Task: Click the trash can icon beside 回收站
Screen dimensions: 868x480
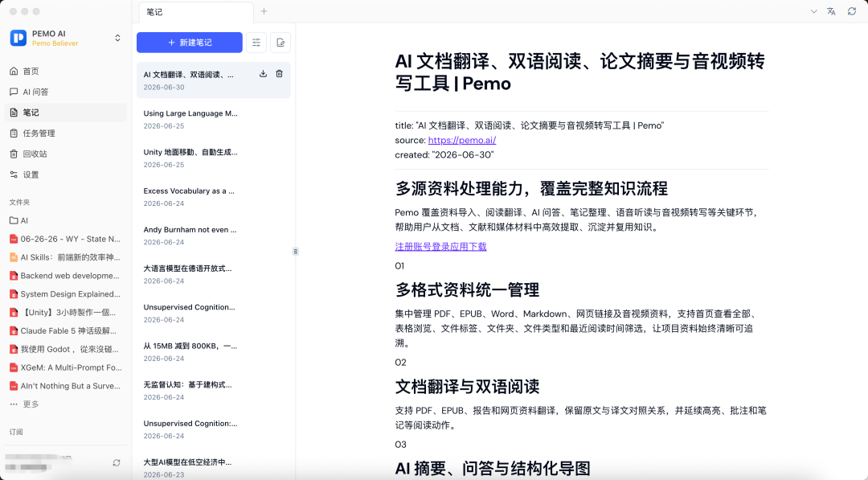Action: coord(14,154)
